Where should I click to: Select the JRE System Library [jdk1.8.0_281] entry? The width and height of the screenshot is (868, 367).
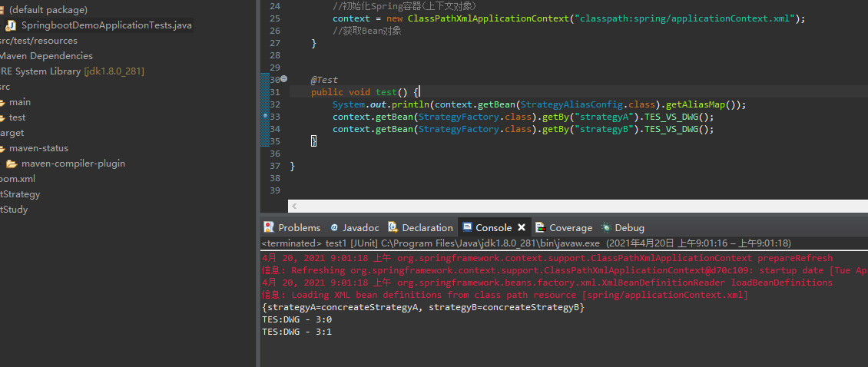click(72, 71)
